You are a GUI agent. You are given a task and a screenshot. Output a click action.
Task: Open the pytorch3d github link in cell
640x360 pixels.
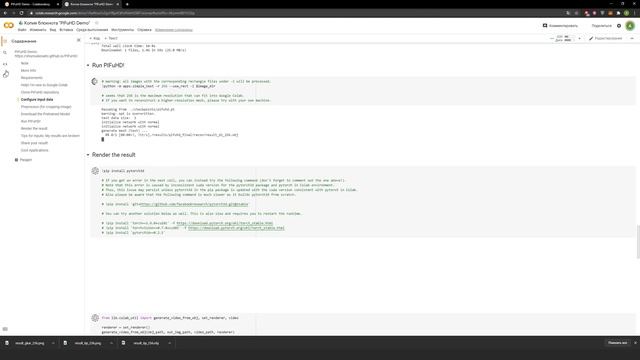coord(194,204)
